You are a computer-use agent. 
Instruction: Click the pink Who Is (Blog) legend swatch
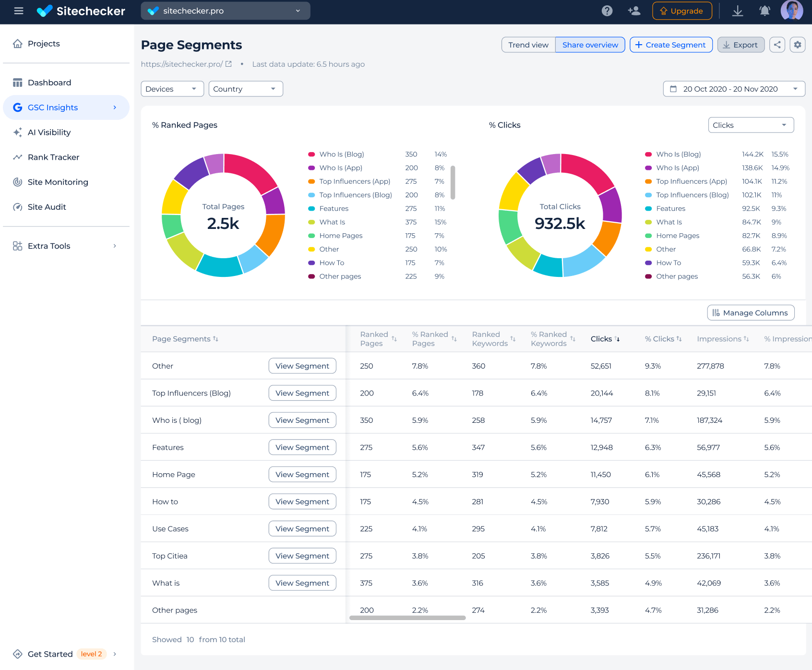pyautogui.click(x=311, y=154)
